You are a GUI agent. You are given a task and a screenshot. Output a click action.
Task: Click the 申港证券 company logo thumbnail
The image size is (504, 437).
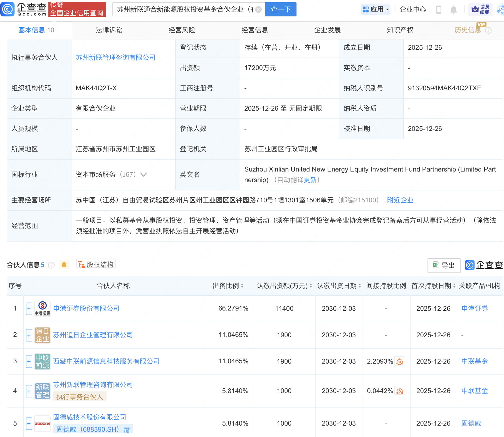pyautogui.click(x=43, y=309)
